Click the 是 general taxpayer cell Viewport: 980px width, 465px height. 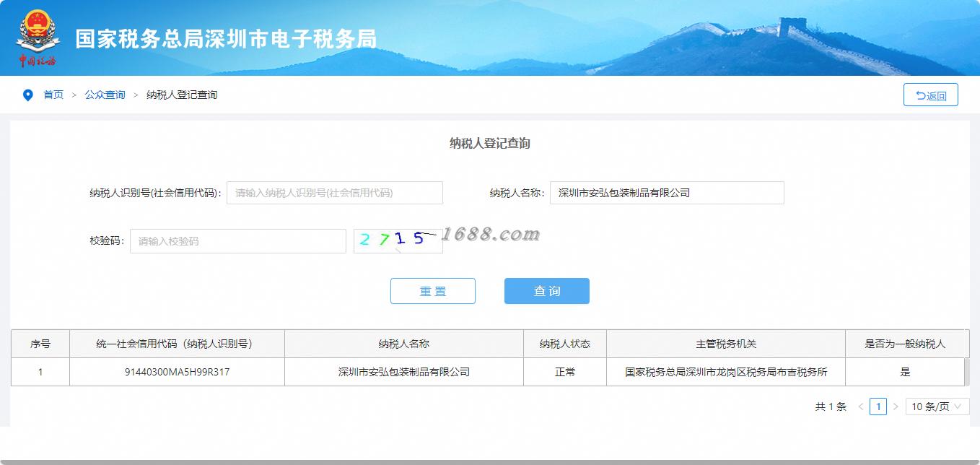[x=905, y=372]
